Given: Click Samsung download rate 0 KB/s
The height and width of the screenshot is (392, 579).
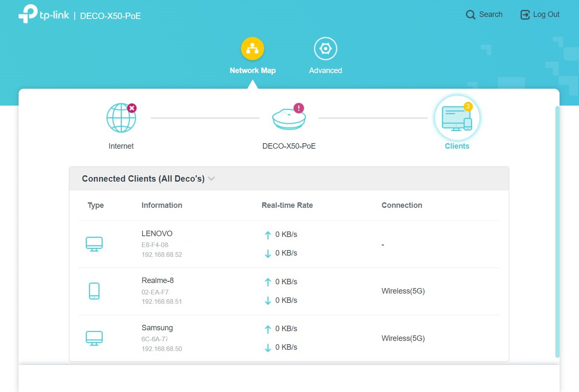Looking at the screenshot, I should point(286,347).
